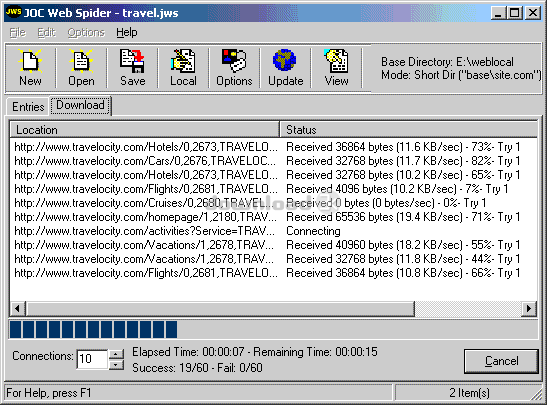Cancel the download in progress
The width and height of the screenshot is (547, 405).
[x=501, y=361]
